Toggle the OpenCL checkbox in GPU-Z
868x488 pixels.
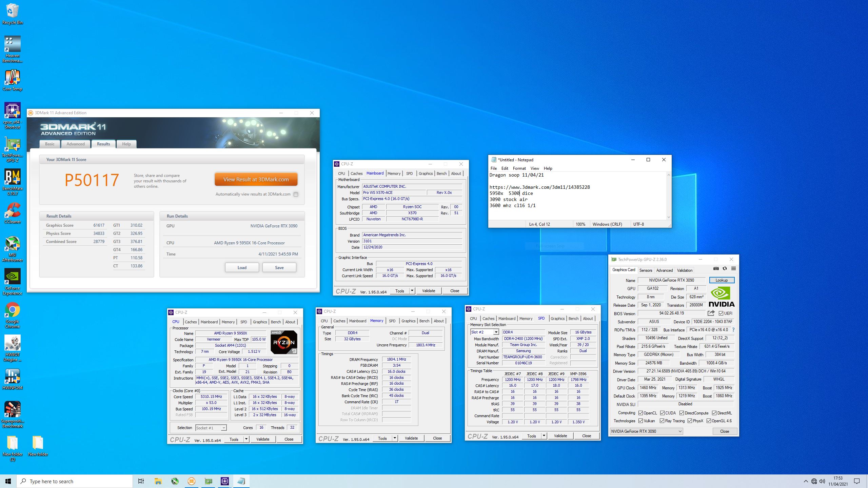pos(640,413)
